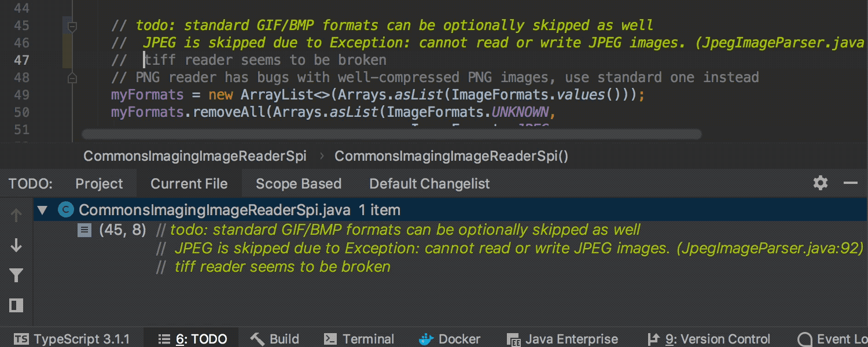The image size is (868, 347).
Task: Switch to the Scope Based tab
Action: coord(299,184)
